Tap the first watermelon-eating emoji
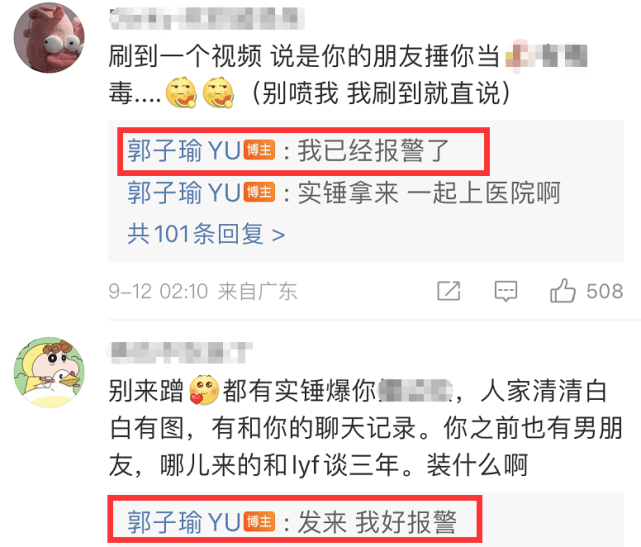 [181, 92]
